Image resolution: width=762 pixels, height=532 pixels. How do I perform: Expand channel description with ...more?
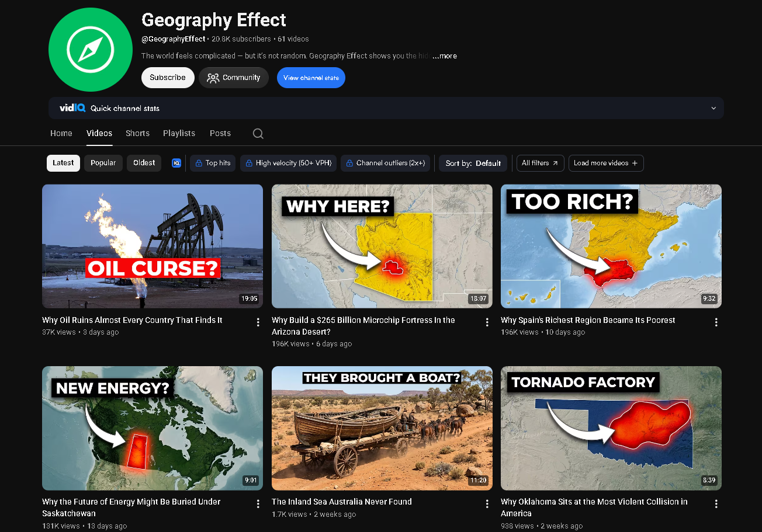pos(445,56)
